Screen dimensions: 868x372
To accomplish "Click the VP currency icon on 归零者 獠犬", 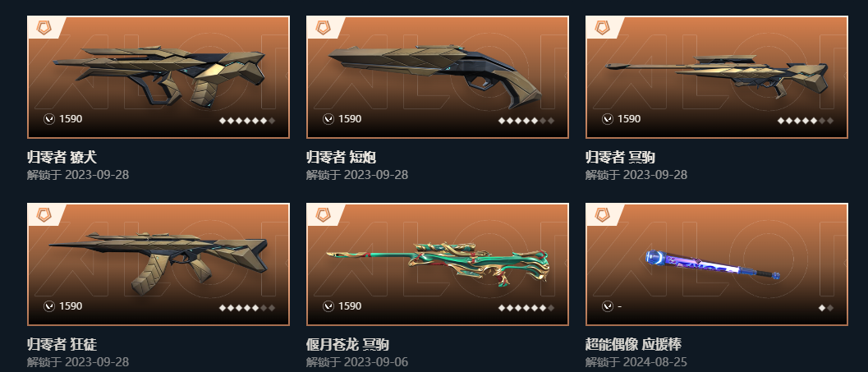I will pos(49,119).
